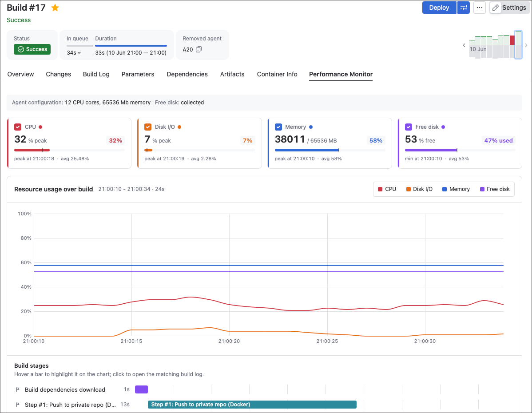Switch to the Build Log tab
Image resolution: width=532 pixels, height=413 pixels.
tap(96, 74)
